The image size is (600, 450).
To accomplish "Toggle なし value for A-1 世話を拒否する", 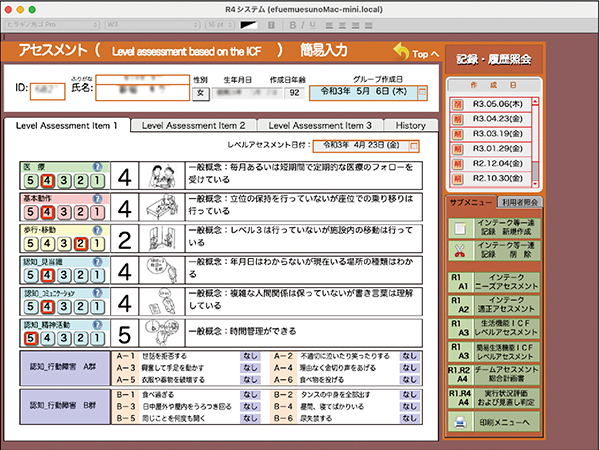I will coord(248,355).
